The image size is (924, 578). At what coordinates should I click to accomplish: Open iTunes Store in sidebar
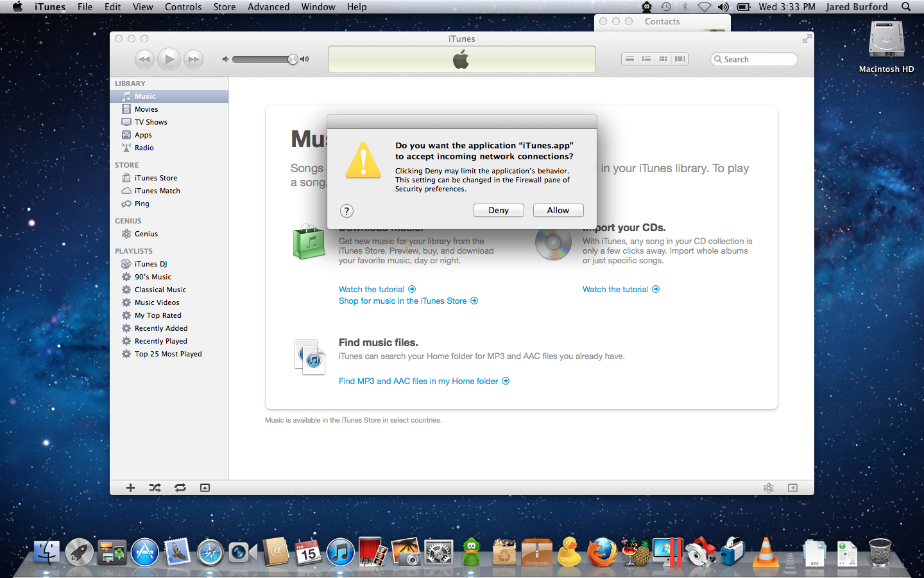point(169,178)
